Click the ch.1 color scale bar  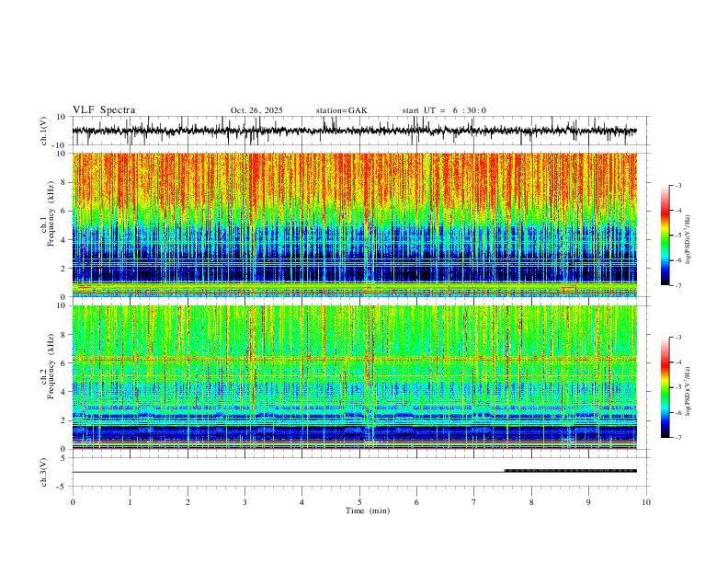pos(665,236)
